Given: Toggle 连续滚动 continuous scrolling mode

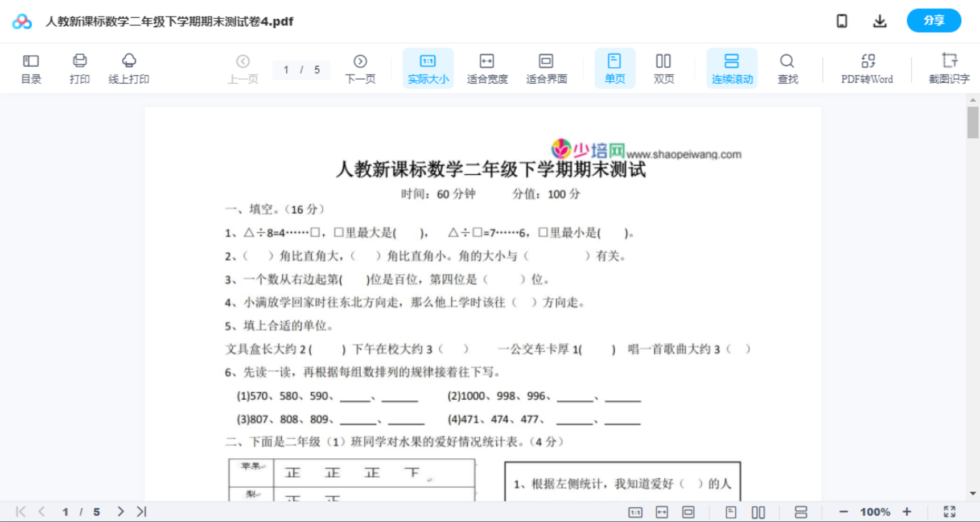Looking at the screenshot, I should [x=732, y=68].
